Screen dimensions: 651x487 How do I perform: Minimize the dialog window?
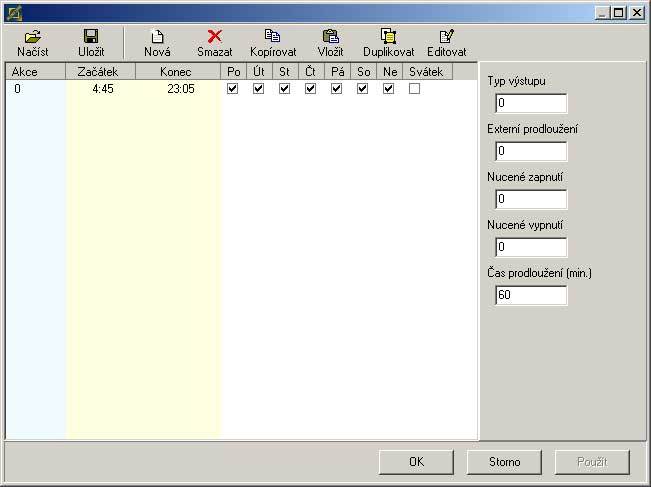pos(602,13)
